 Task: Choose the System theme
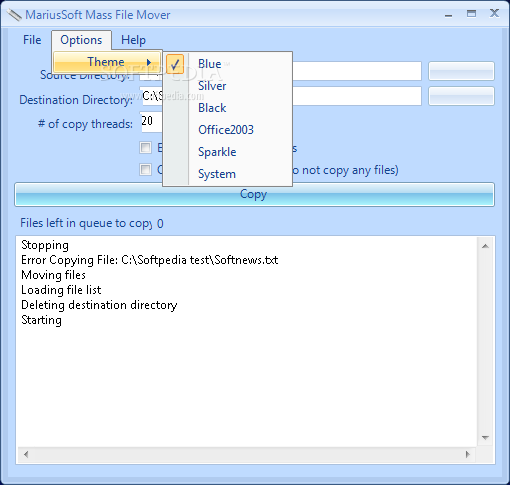228,174
